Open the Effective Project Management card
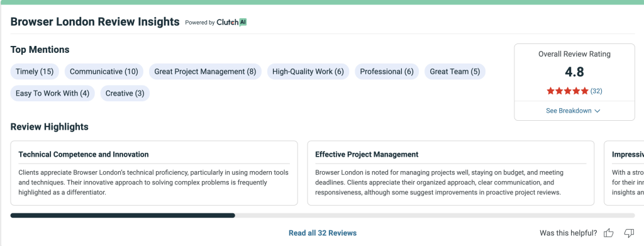This screenshot has height=246, width=644. (450, 173)
